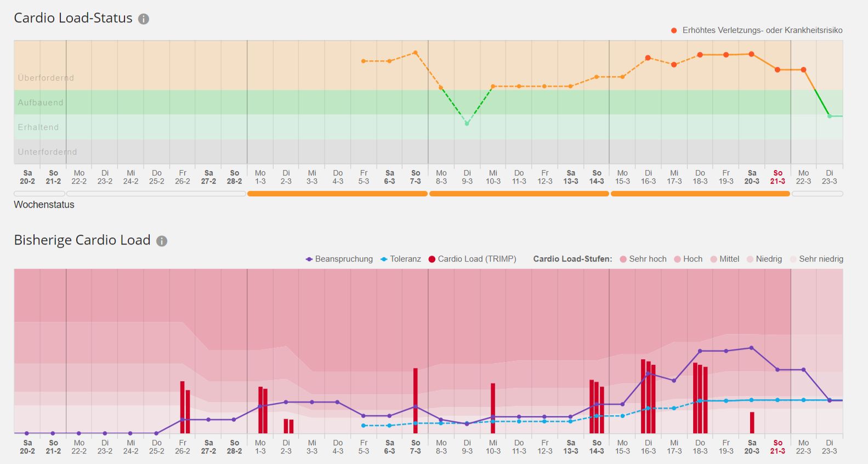Image resolution: width=868 pixels, height=464 pixels.
Task: Toggle the Toleranz series in legend
Action: click(401, 259)
